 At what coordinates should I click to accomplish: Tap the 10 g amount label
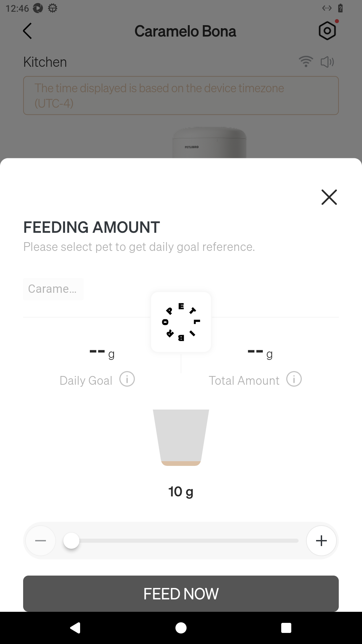pos(181,492)
